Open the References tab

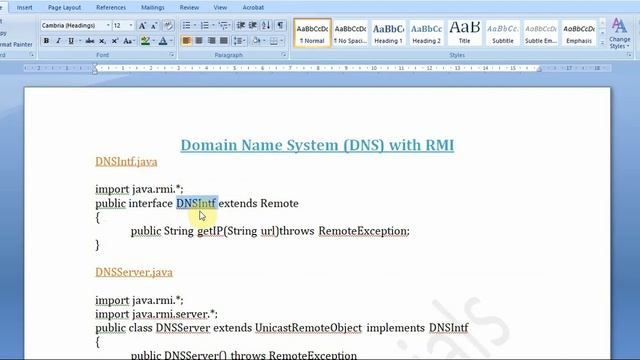(x=111, y=7)
